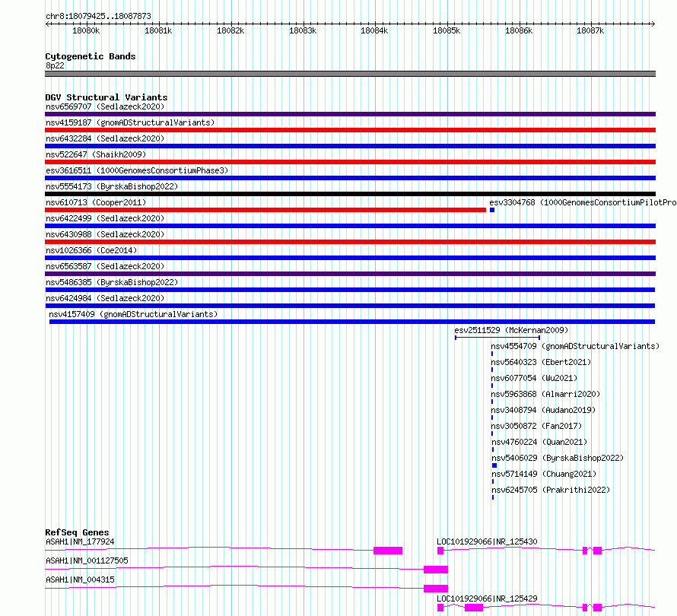Image resolution: width=677 pixels, height=616 pixels.
Task: Open nsv5486385 (ByrskaBishop2022) label
Action: tap(112, 282)
